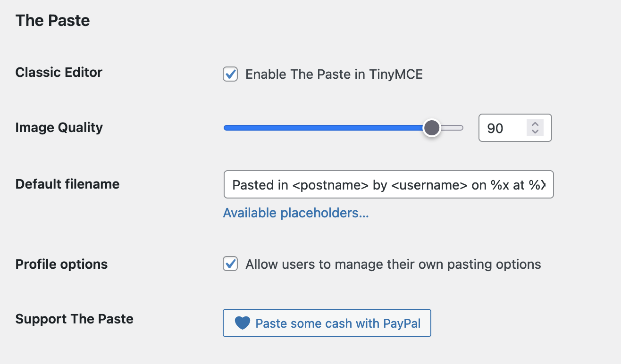Screen dimensions: 621x364
Task: Focus the image quality number field showing 90
Action: click(502, 128)
